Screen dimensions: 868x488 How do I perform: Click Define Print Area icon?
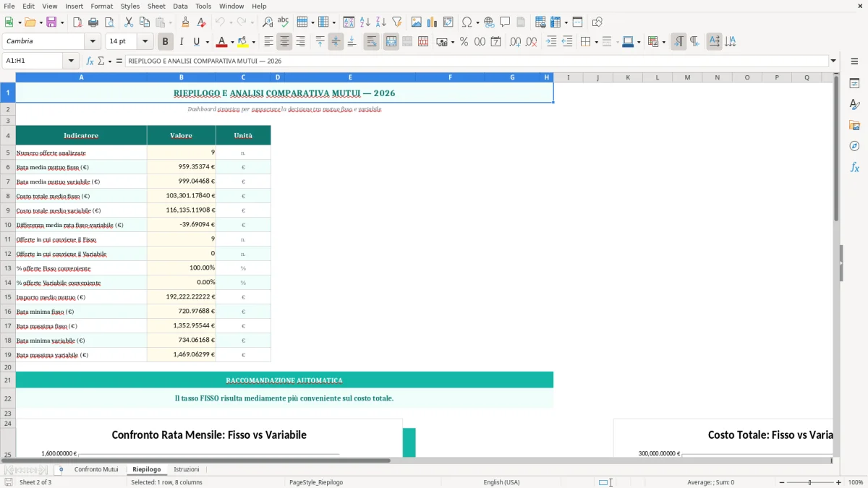pyautogui.click(x=540, y=22)
